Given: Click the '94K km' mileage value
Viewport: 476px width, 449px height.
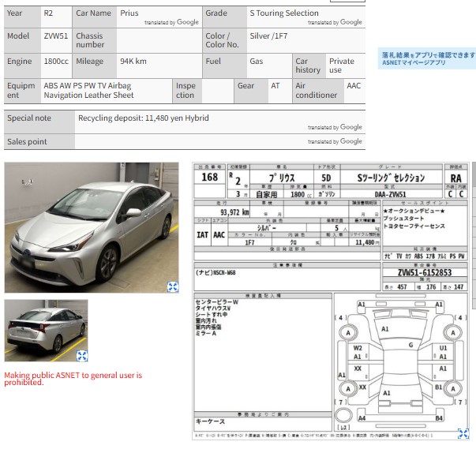Looking at the screenshot, I should coord(133,62).
